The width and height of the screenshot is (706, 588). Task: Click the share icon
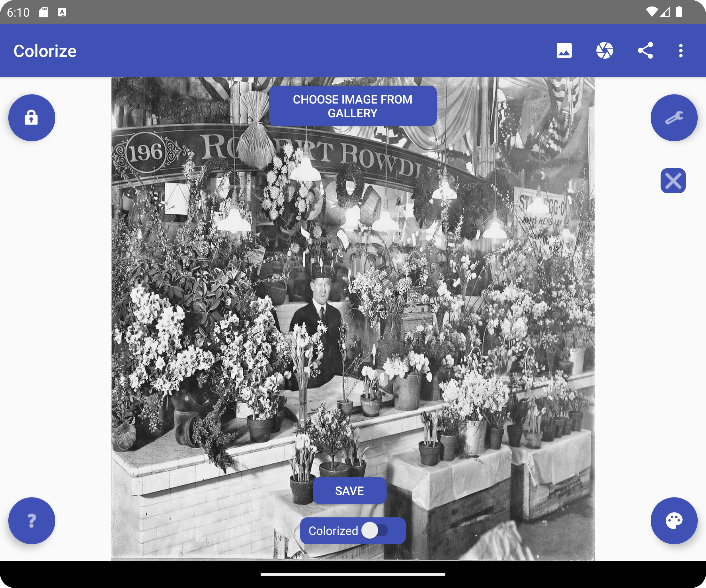pos(645,51)
